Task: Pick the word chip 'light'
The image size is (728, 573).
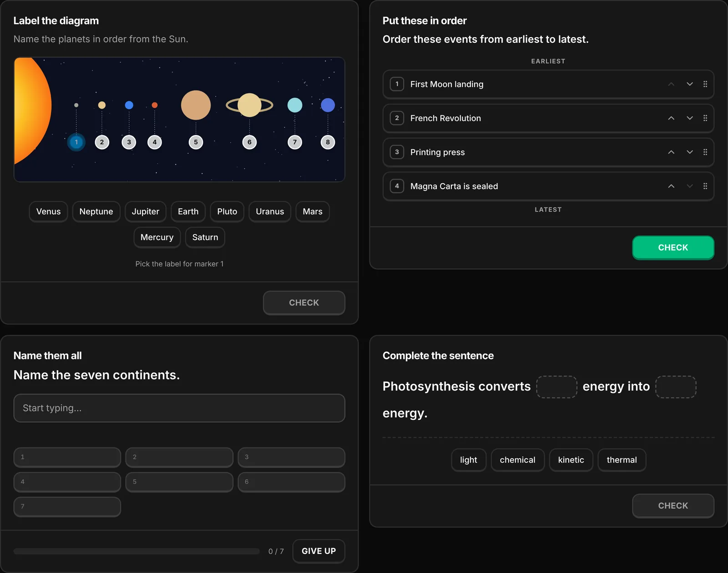Action: 469,460
